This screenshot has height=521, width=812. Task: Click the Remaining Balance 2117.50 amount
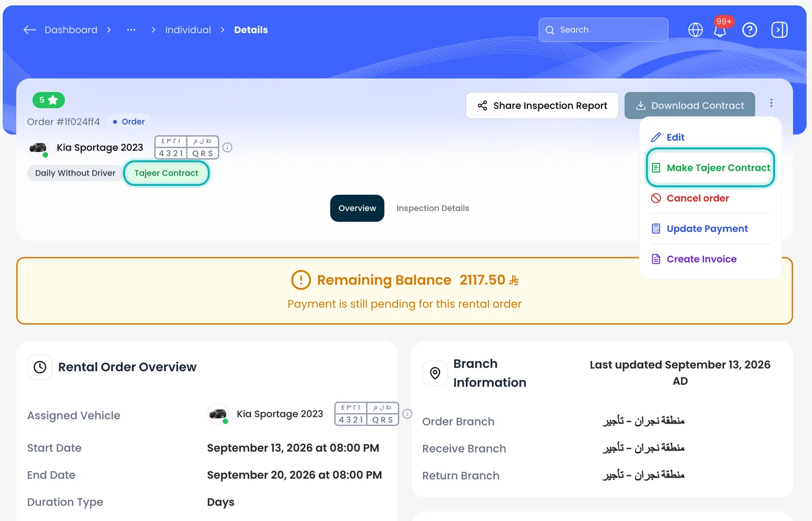coord(489,280)
